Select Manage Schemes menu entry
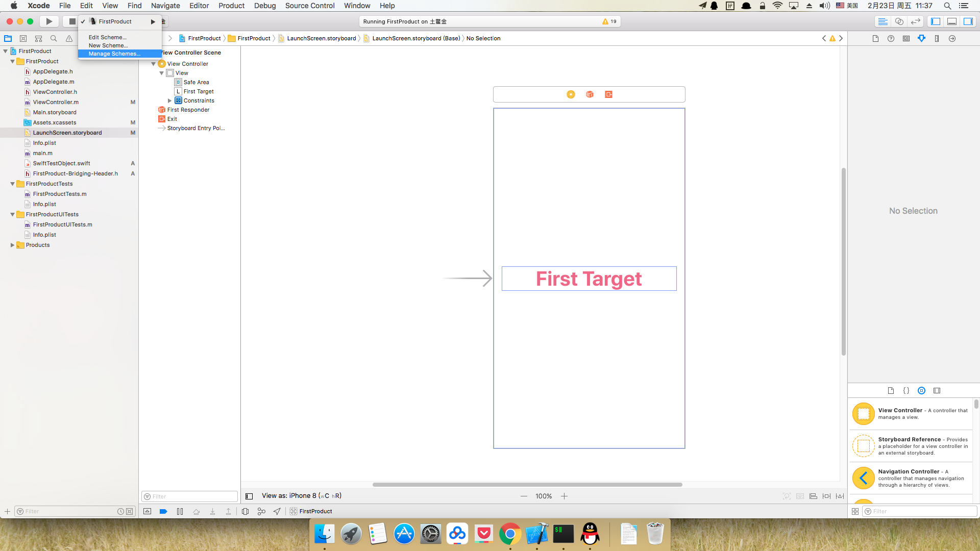This screenshot has width=980, height=551. (x=114, y=54)
